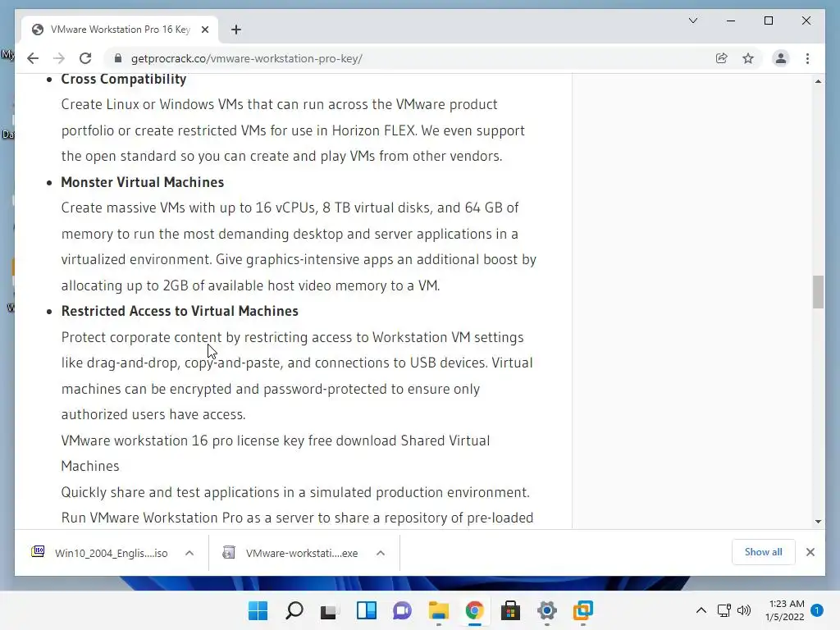Click the scrollbar up arrow
The width and height of the screenshot is (840, 630).
pos(818,81)
